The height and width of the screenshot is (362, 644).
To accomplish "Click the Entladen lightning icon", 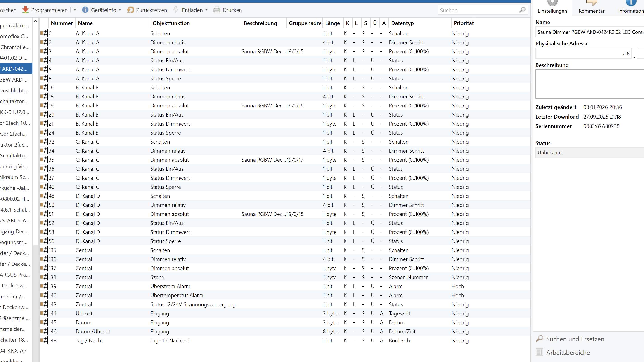I will pos(176,10).
